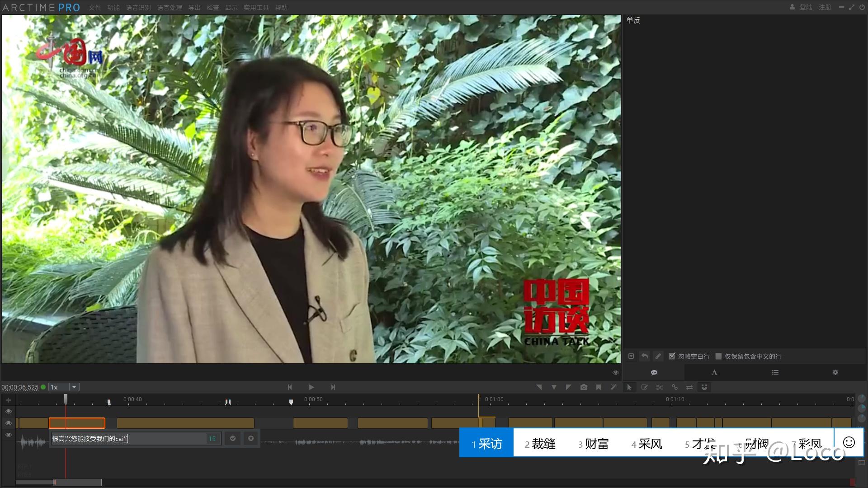Click the bookmark marker icon

click(x=599, y=387)
